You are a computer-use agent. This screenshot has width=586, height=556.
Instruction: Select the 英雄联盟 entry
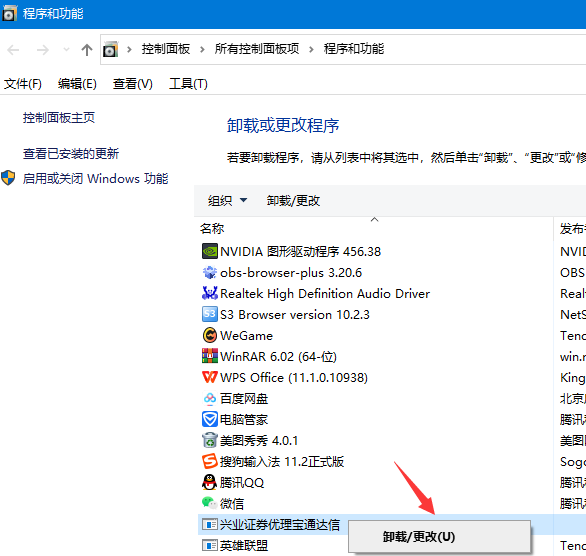click(244, 546)
